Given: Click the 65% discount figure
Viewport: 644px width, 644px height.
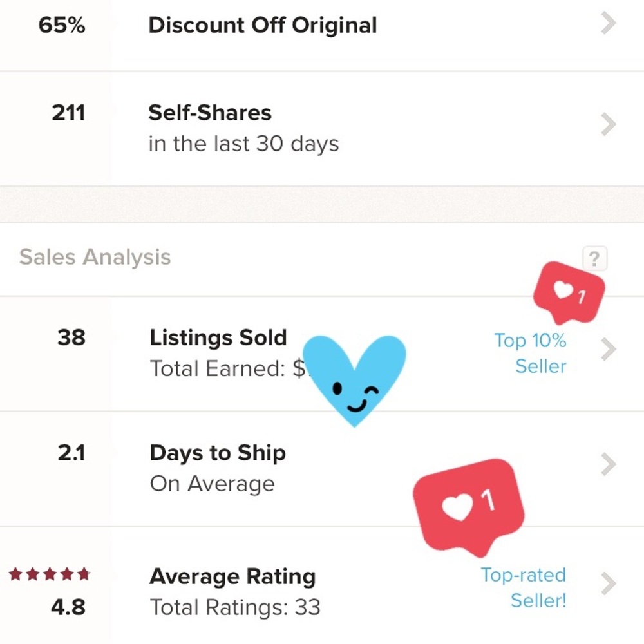Looking at the screenshot, I should click(64, 24).
